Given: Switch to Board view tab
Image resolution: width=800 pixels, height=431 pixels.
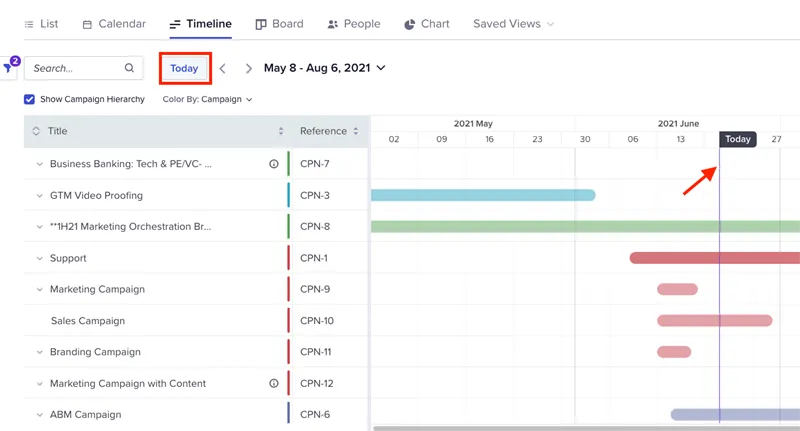Looking at the screenshot, I should click(x=280, y=24).
